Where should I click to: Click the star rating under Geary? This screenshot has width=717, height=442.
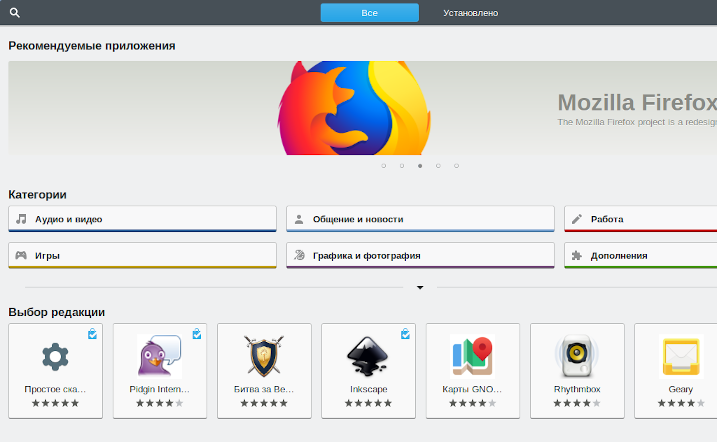(681, 403)
